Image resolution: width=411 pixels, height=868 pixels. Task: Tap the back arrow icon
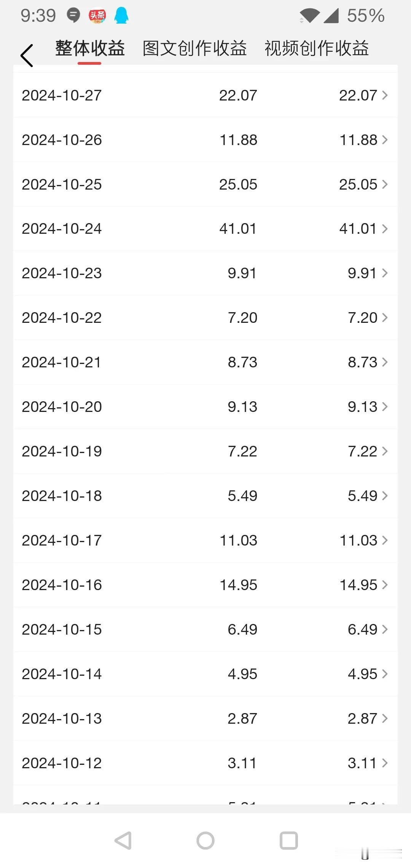click(27, 56)
